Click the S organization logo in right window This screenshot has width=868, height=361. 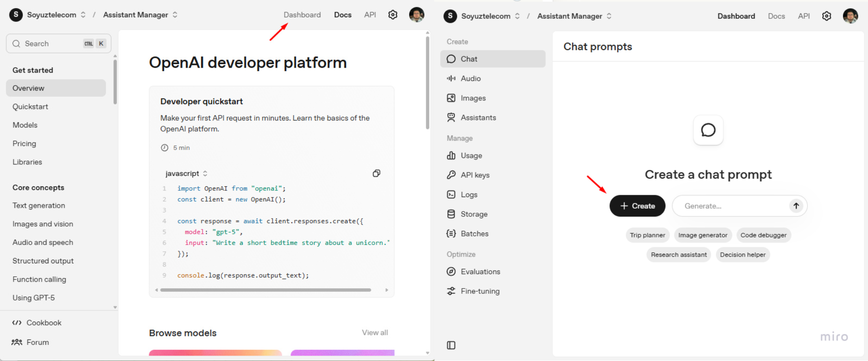tap(450, 16)
